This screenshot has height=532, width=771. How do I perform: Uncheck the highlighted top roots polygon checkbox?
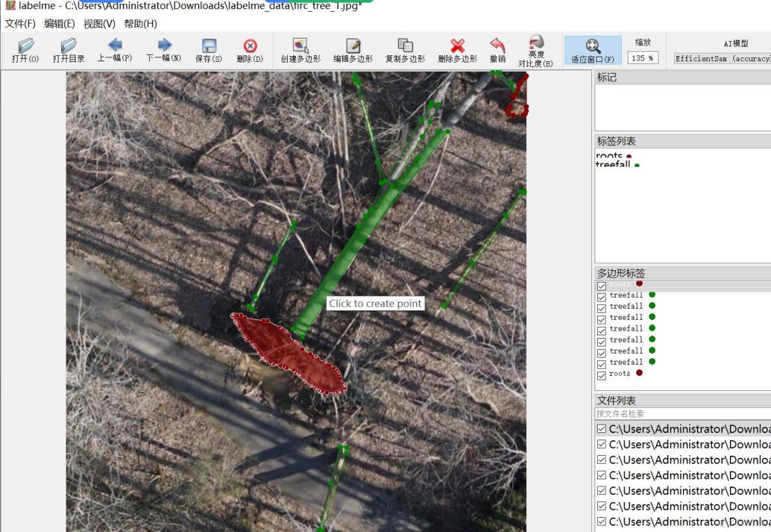602,286
